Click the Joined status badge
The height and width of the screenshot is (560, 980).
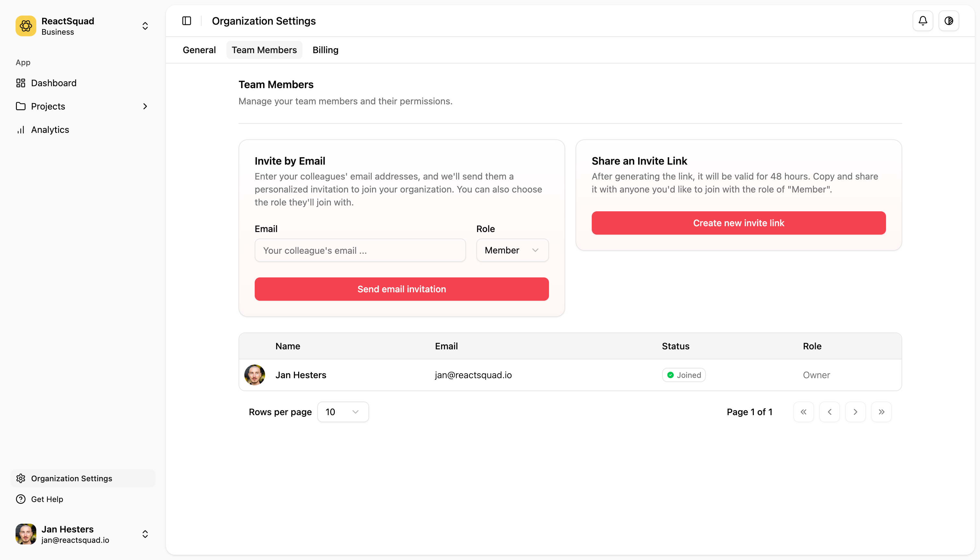click(683, 375)
